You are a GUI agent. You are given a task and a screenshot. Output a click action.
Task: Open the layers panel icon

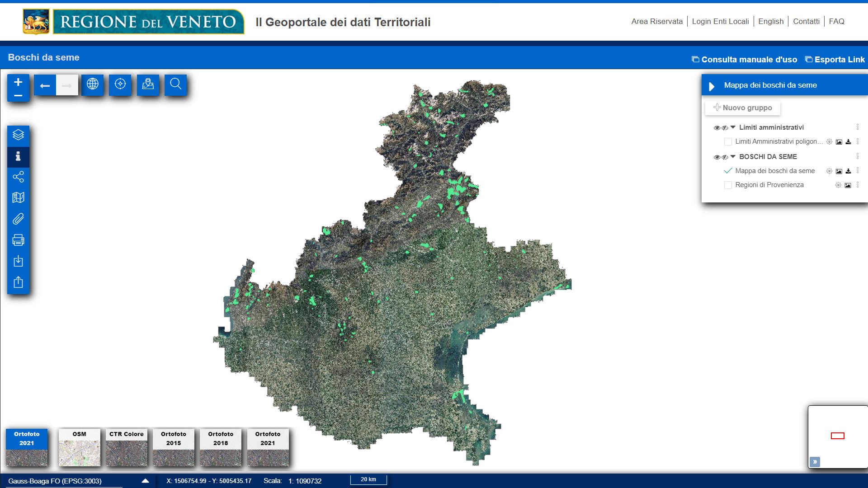tap(18, 135)
